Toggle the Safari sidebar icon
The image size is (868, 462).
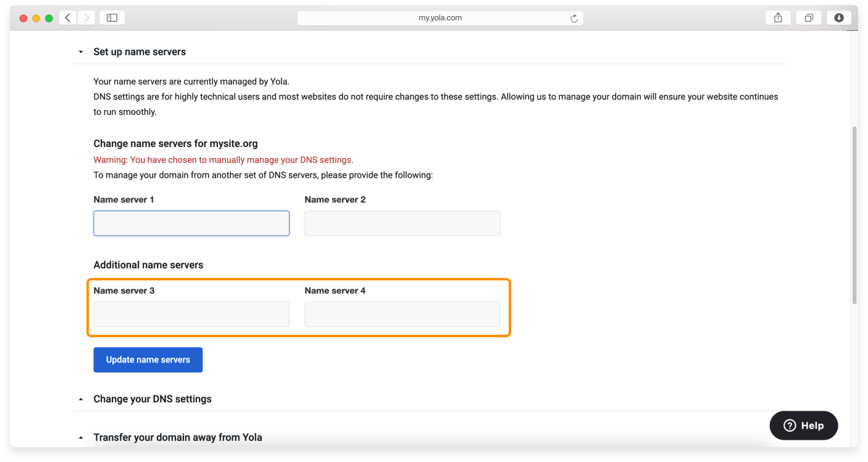coord(112,18)
